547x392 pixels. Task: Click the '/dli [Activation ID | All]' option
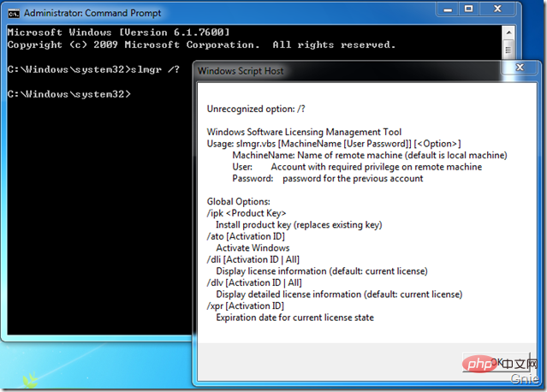[x=253, y=259]
